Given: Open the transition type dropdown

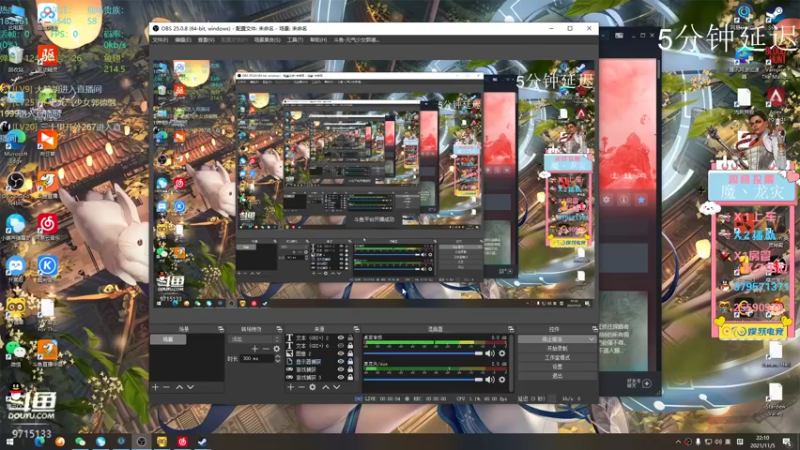Looking at the screenshot, I should point(254,339).
